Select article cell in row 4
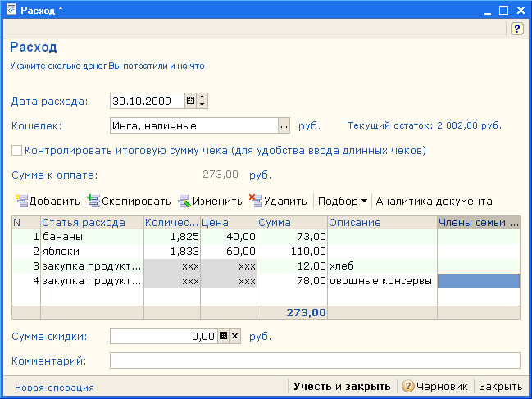 pos(92,281)
